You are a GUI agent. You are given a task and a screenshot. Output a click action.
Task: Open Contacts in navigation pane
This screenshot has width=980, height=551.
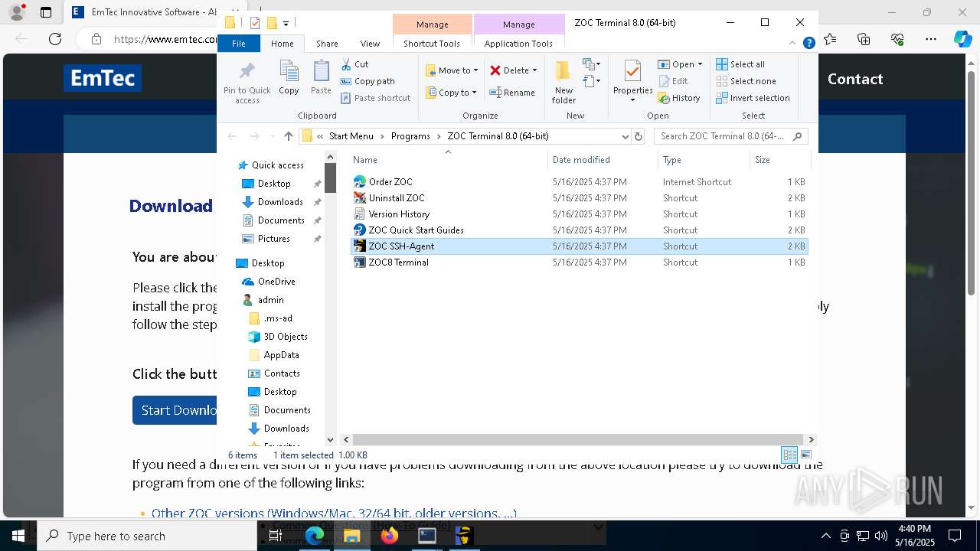pos(282,373)
